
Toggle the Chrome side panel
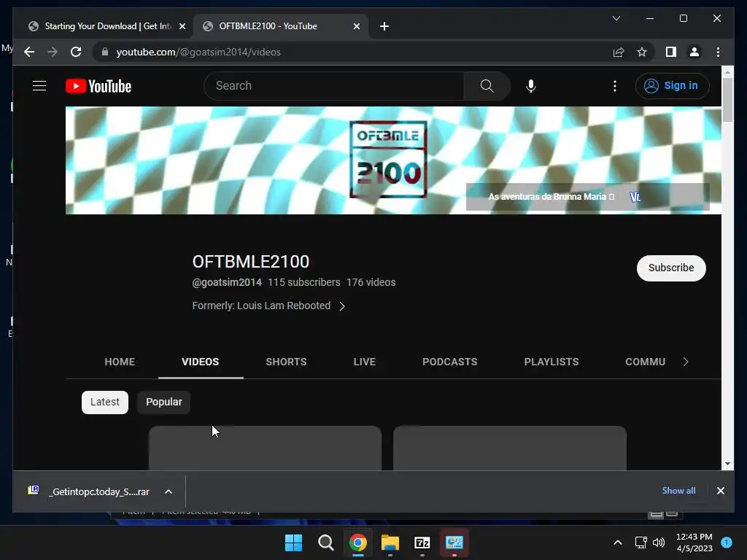click(x=671, y=52)
